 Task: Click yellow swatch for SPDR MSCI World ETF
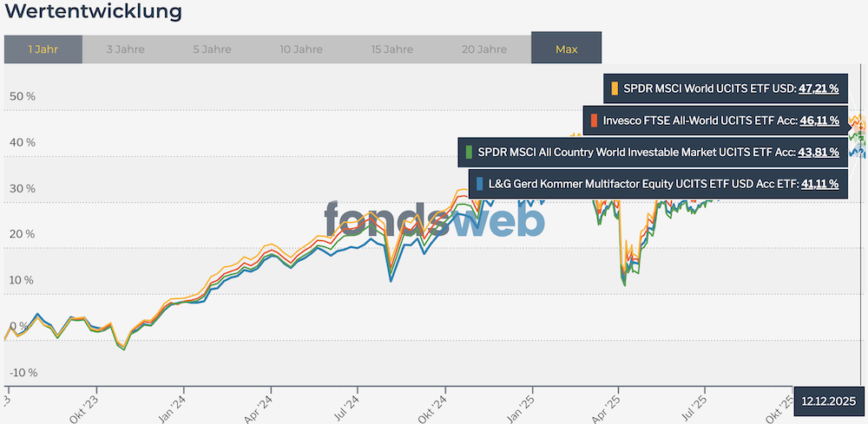pyautogui.click(x=615, y=88)
